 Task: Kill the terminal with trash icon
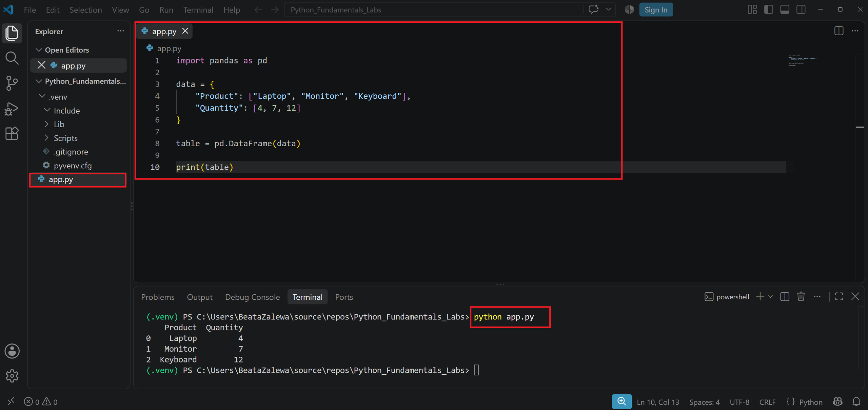point(801,297)
